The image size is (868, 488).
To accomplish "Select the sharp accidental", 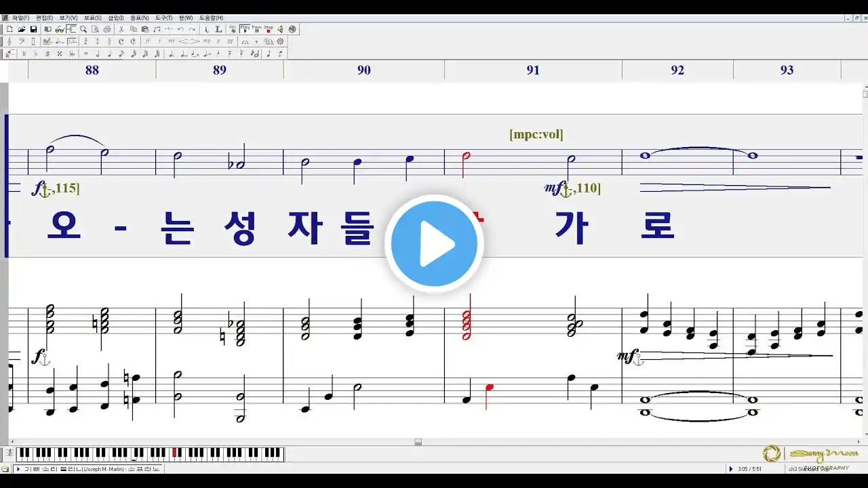I will 47,54.
